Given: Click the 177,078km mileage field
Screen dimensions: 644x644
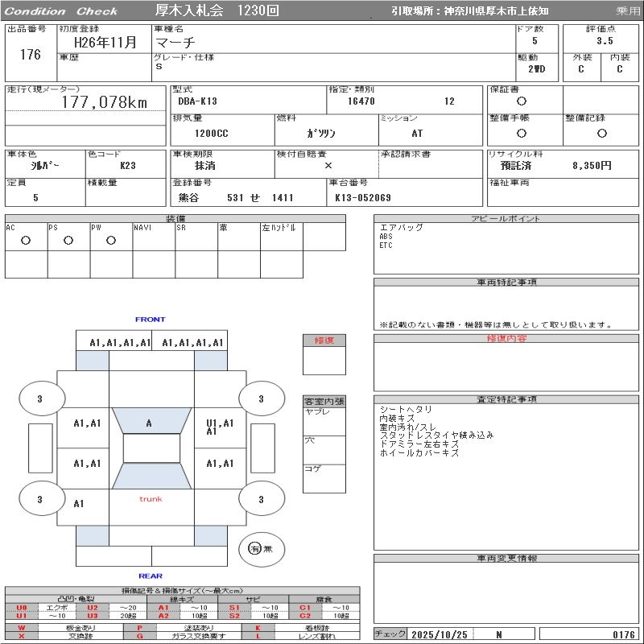Looking at the screenshot, I should point(105,102).
